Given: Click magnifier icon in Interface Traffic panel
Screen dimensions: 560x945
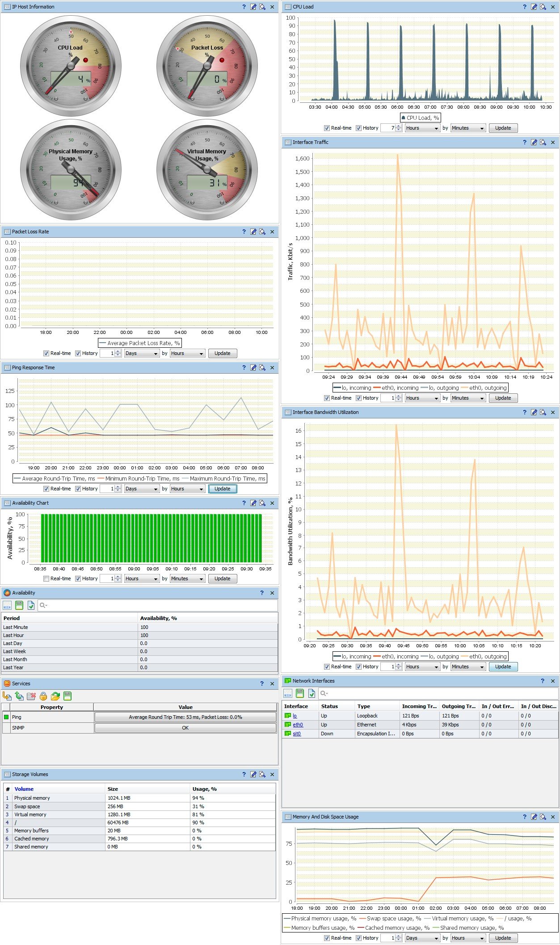Looking at the screenshot, I should (x=543, y=142).
